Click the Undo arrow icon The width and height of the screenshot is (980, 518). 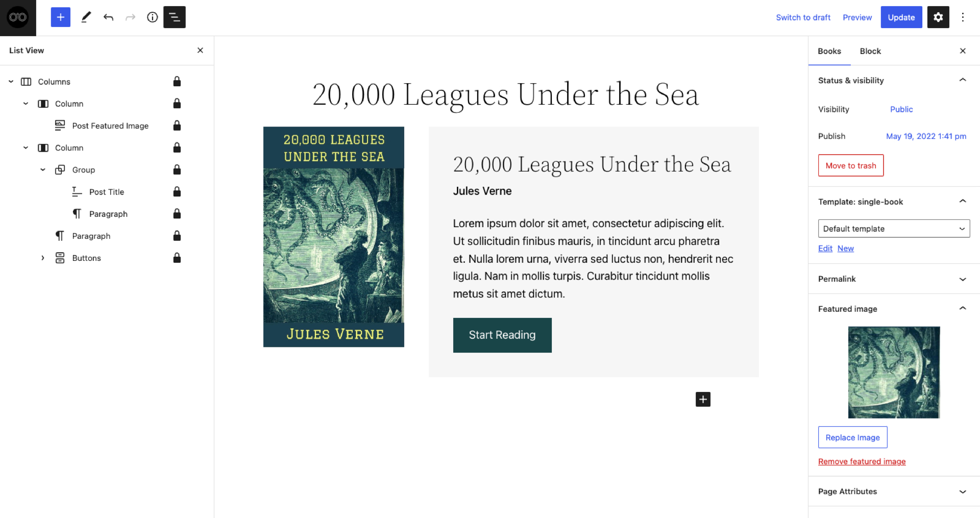[108, 17]
